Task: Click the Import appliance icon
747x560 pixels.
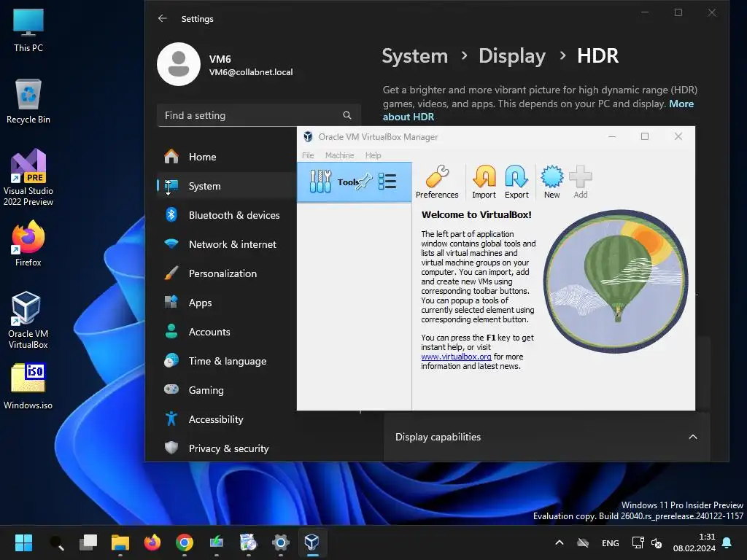Action: [x=484, y=182]
